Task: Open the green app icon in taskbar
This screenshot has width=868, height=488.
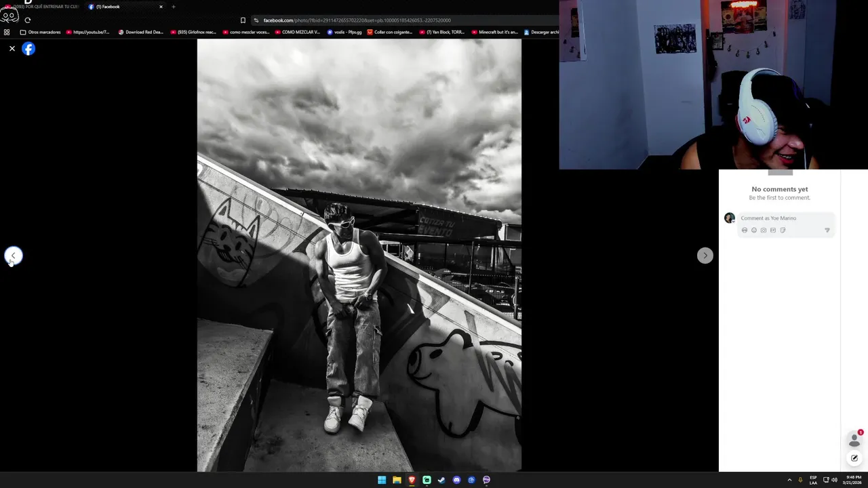Action: click(427, 480)
